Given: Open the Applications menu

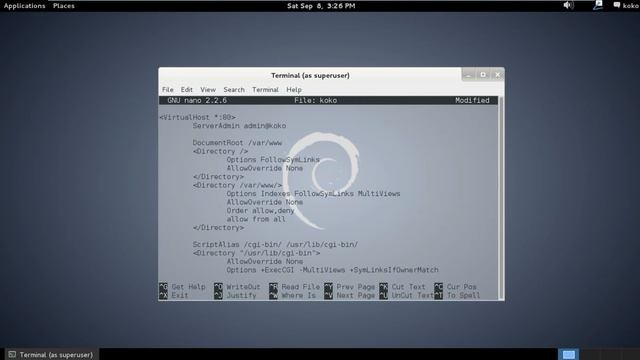Looking at the screenshot, I should (x=24, y=6).
